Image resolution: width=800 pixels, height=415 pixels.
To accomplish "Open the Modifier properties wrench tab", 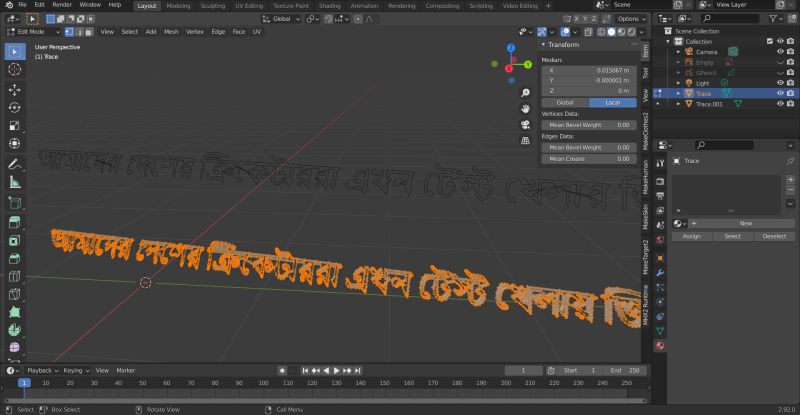I will tap(660, 273).
